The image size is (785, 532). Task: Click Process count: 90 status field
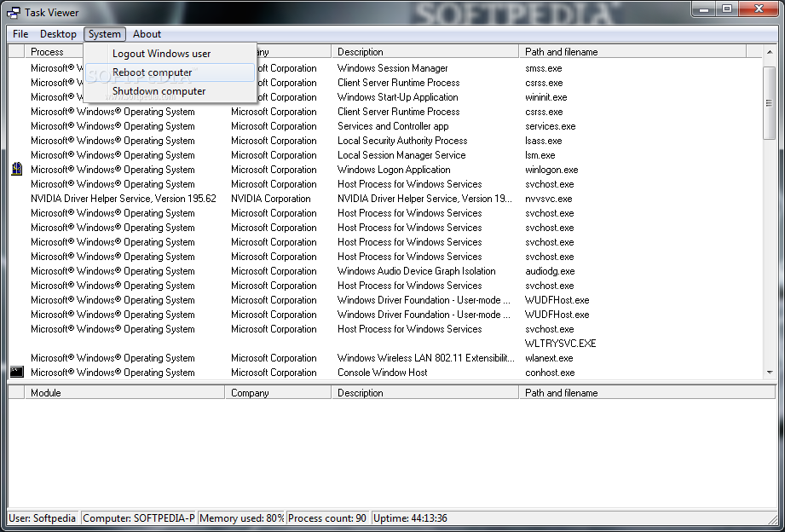tap(327, 518)
